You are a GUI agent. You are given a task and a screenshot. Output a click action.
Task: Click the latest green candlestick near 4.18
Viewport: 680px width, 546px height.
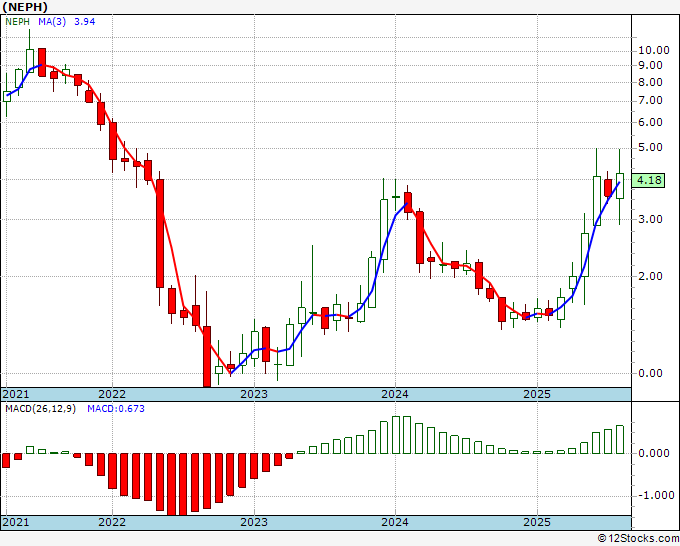point(620,186)
